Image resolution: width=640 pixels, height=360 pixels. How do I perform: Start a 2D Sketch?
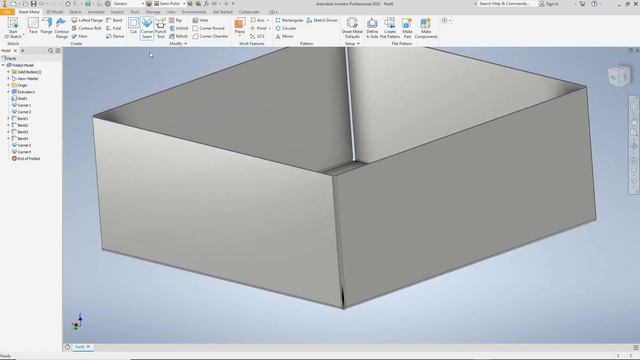[13, 28]
